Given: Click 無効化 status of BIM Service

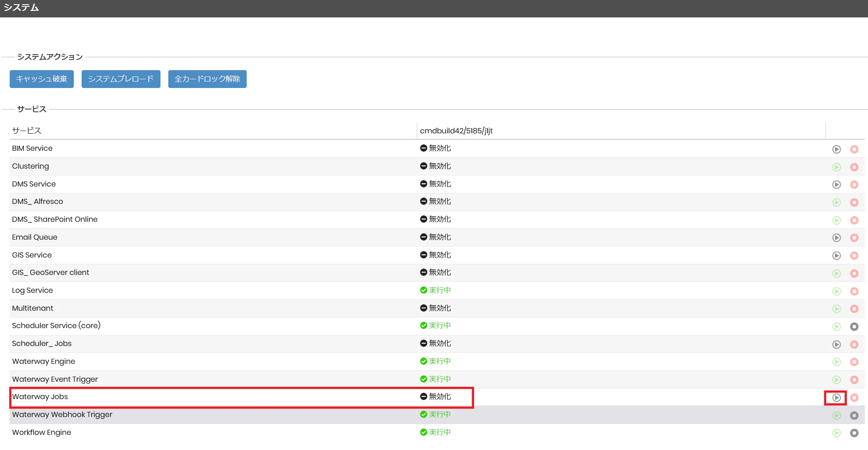Looking at the screenshot, I should (436, 148).
